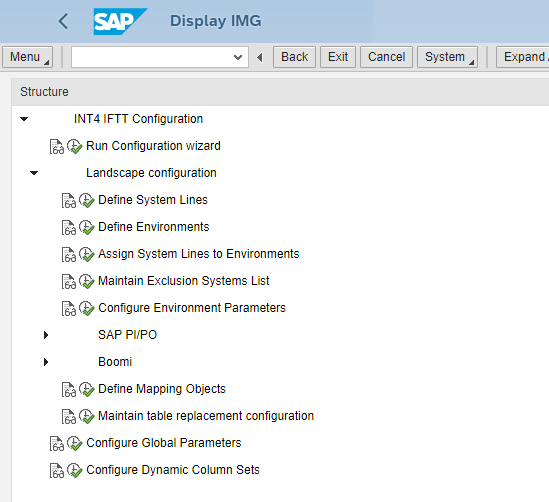Open documentation icon for Run Configuration wizard
Viewport: 549px width, 502px height.
pyautogui.click(x=57, y=147)
